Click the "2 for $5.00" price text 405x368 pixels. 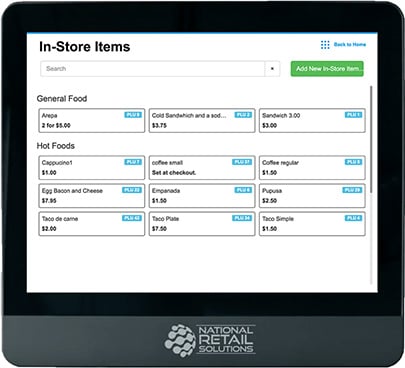tap(56, 126)
